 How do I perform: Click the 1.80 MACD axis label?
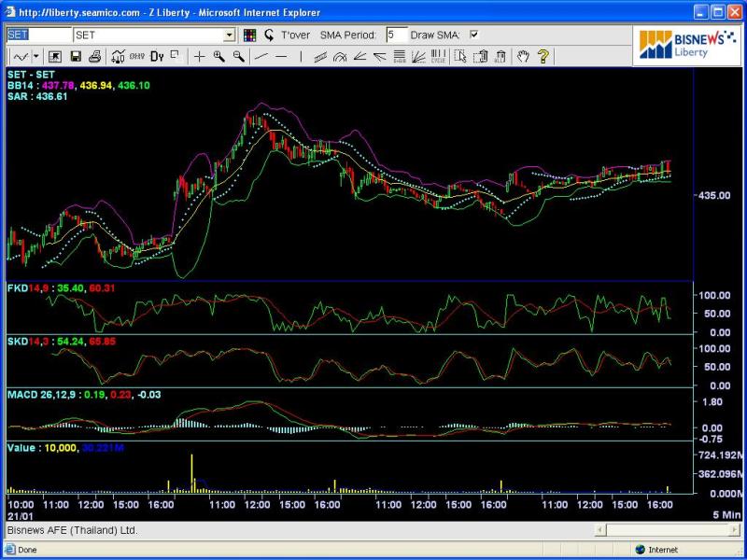tap(712, 402)
